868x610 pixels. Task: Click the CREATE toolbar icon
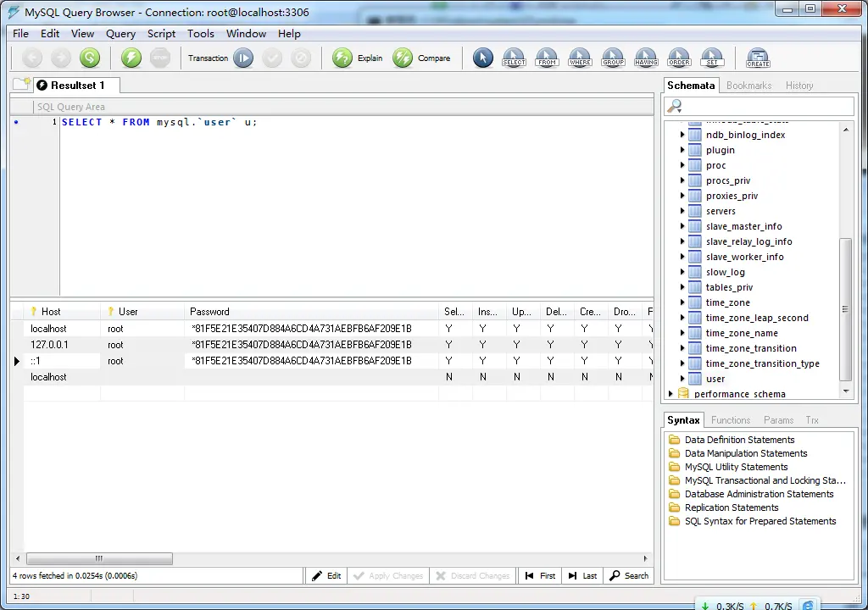758,58
